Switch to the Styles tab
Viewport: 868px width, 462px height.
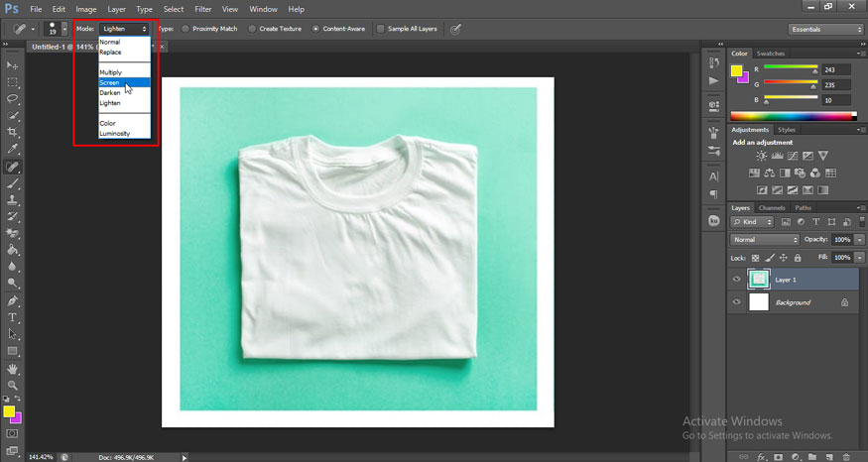786,130
